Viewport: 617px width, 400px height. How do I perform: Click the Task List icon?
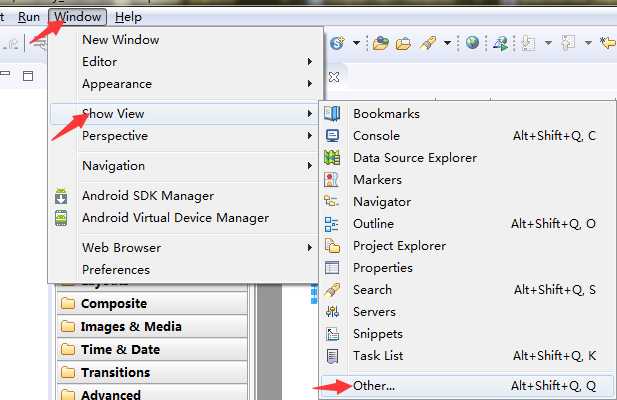(333, 356)
